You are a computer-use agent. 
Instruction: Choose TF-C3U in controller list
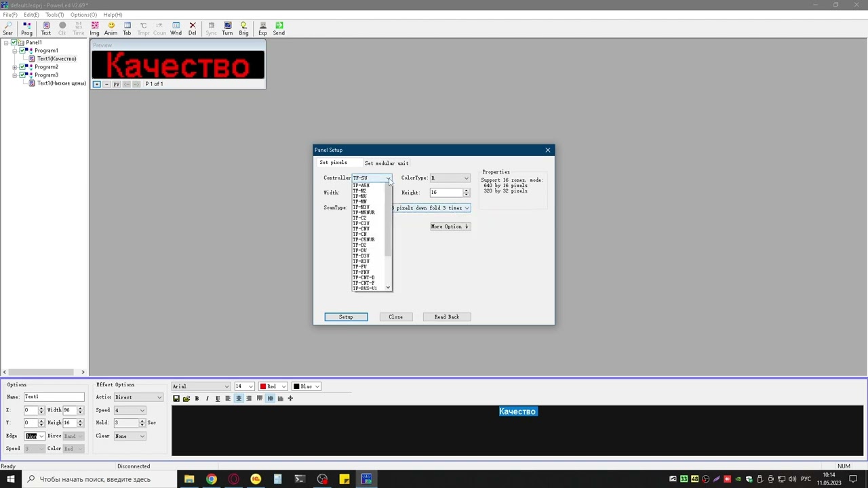click(x=361, y=224)
